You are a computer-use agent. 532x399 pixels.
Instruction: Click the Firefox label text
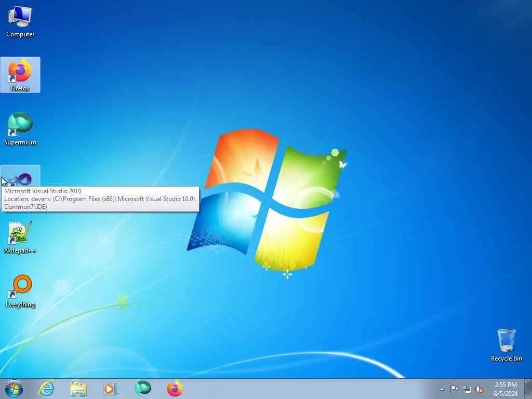[20, 88]
